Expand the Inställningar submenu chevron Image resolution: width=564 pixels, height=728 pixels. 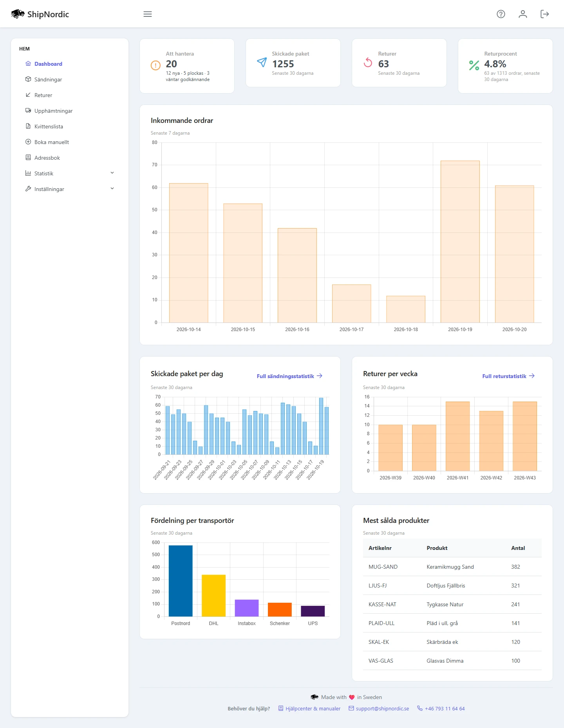[x=112, y=189]
